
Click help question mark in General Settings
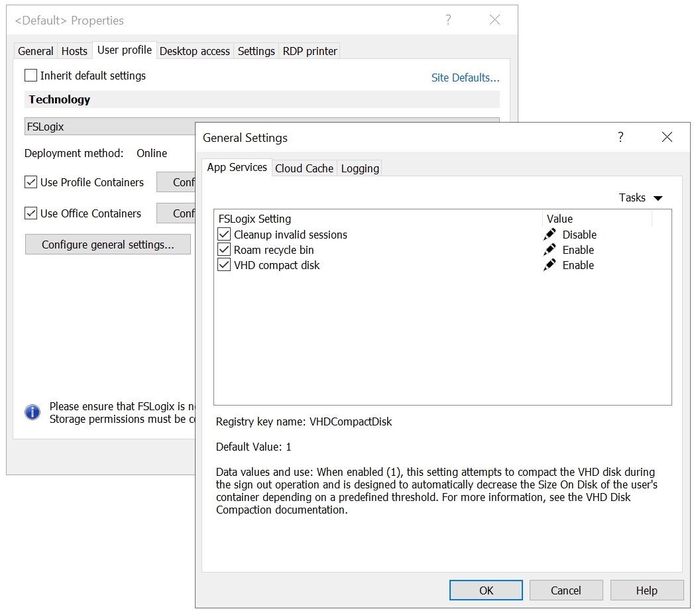pos(620,137)
